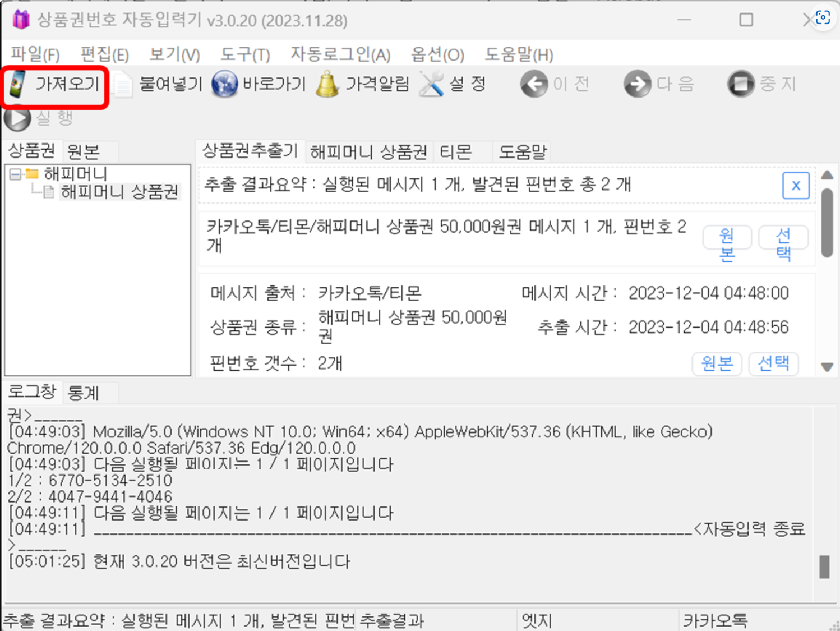Switch to the 원본 tab in left panel
This screenshot has width=840, height=631.
pos(84,151)
